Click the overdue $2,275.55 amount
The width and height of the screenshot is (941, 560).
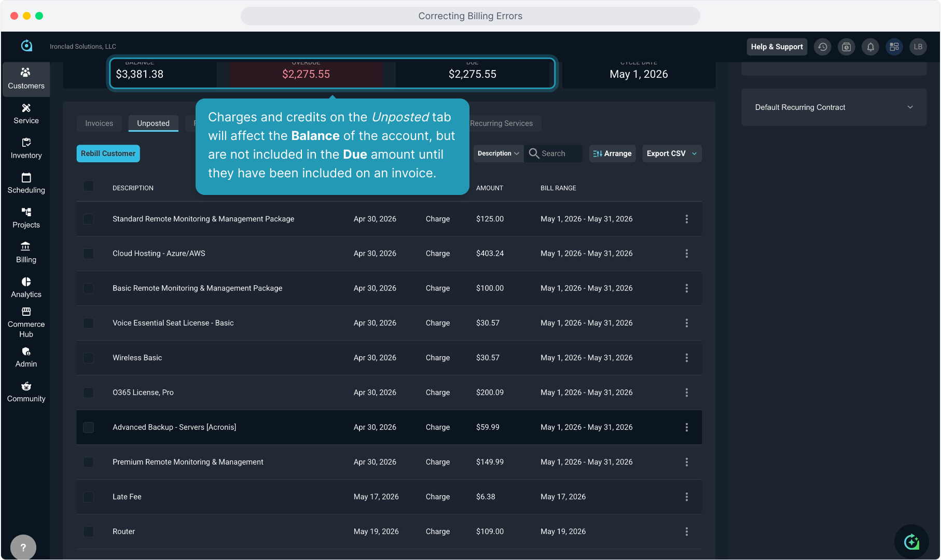[306, 74]
